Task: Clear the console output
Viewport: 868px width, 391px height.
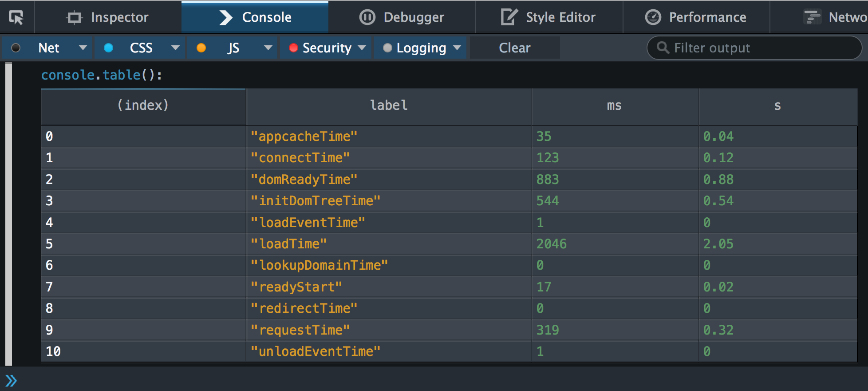Action: [514, 48]
